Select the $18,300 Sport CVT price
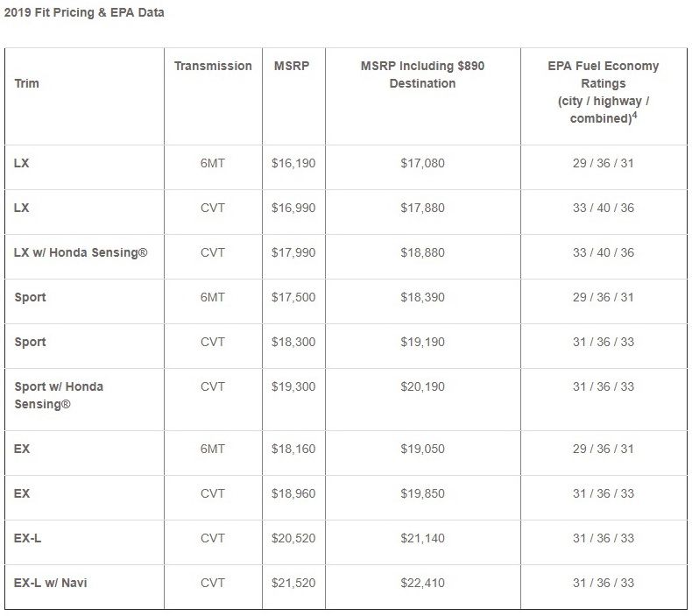 (x=293, y=342)
